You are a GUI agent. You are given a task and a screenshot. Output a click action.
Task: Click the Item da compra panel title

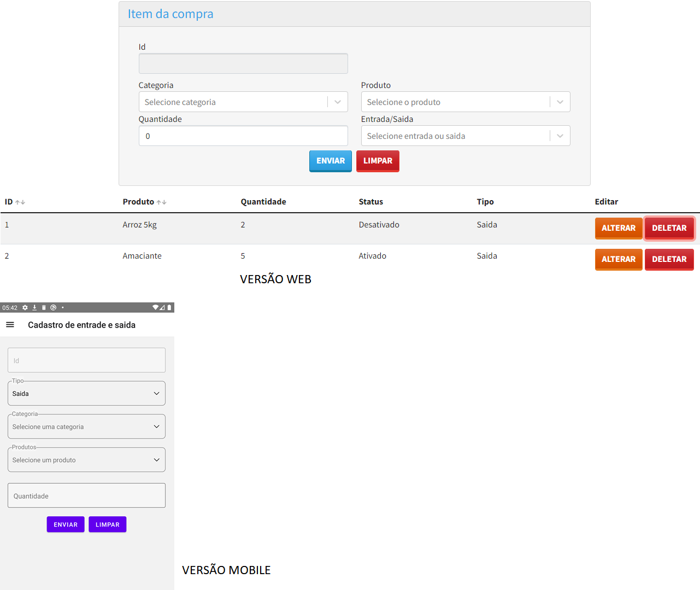pyautogui.click(x=170, y=14)
